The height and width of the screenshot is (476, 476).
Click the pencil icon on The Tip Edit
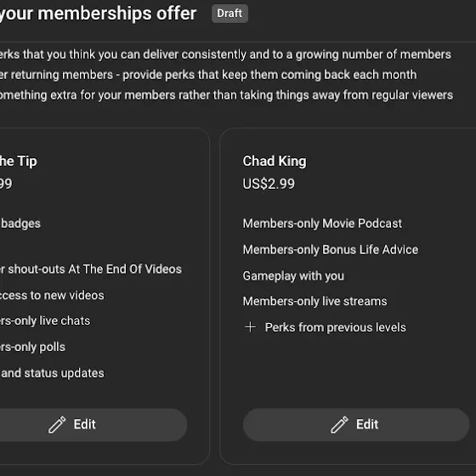pyautogui.click(x=57, y=424)
